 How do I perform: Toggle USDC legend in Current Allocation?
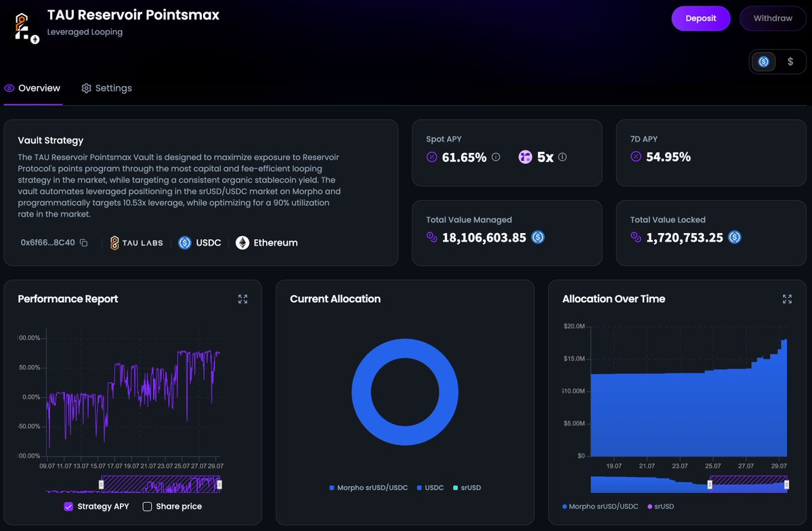pyautogui.click(x=430, y=488)
